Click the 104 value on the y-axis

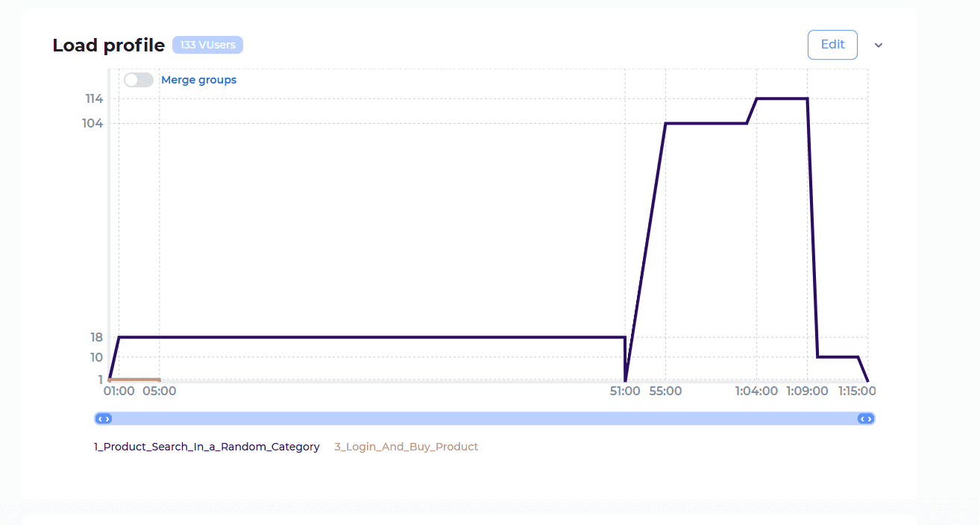(92, 123)
